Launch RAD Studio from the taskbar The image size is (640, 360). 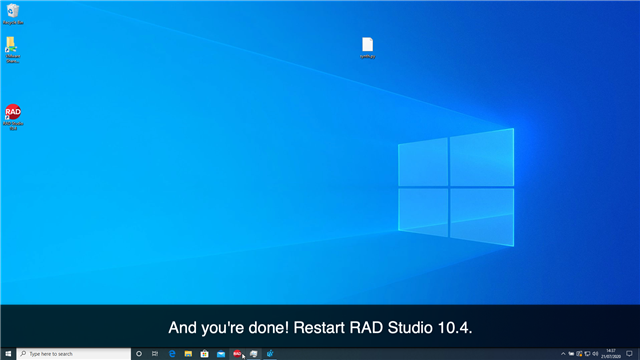tap(237, 354)
